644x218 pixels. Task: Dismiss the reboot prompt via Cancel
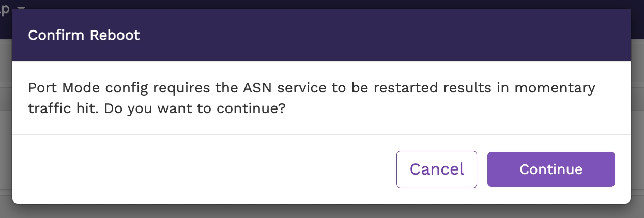tap(437, 169)
